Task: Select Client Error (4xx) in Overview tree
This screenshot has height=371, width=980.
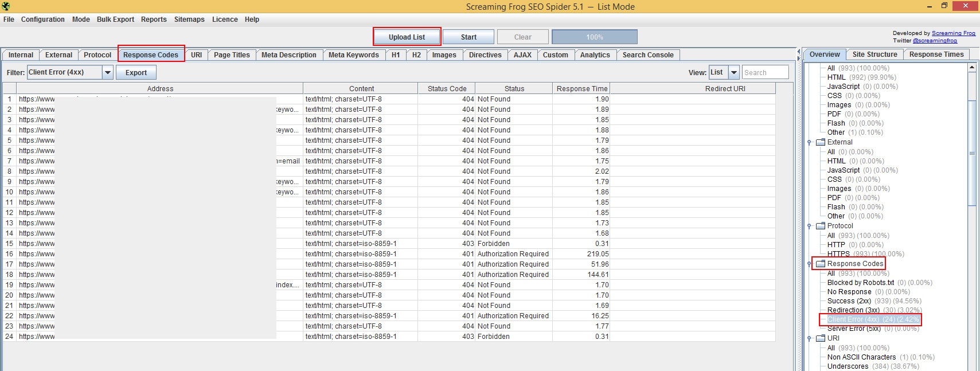Action: point(873,319)
